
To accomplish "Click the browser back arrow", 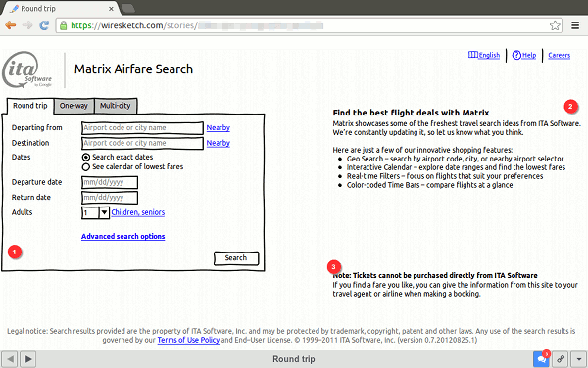I will click(x=11, y=25).
